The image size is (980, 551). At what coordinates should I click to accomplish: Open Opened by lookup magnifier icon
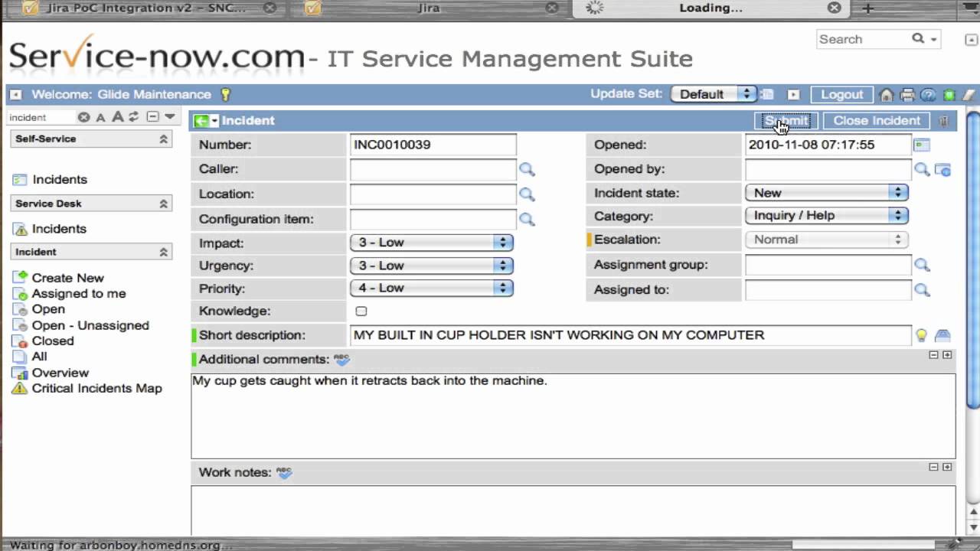pyautogui.click(x=921, y=169)
